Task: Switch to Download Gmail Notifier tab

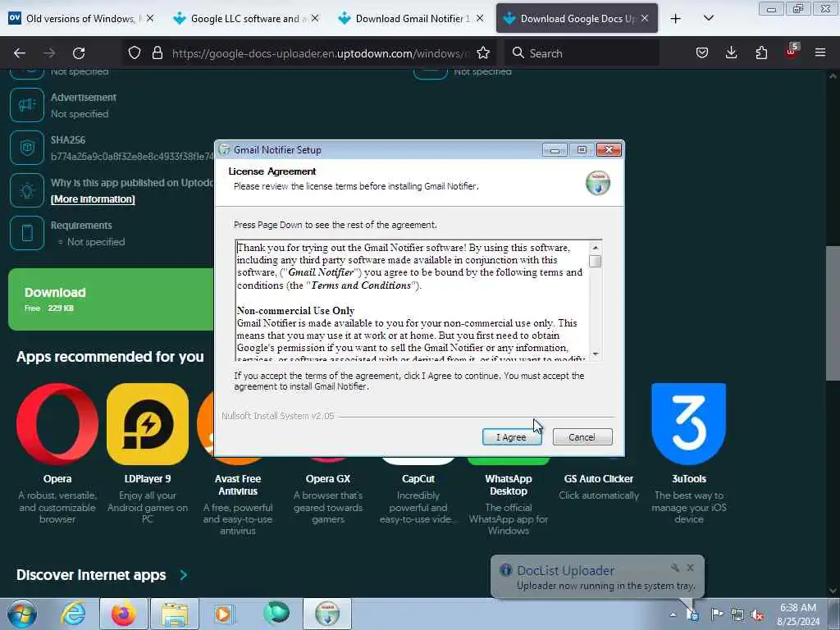Action: click(x=410, y=18)
